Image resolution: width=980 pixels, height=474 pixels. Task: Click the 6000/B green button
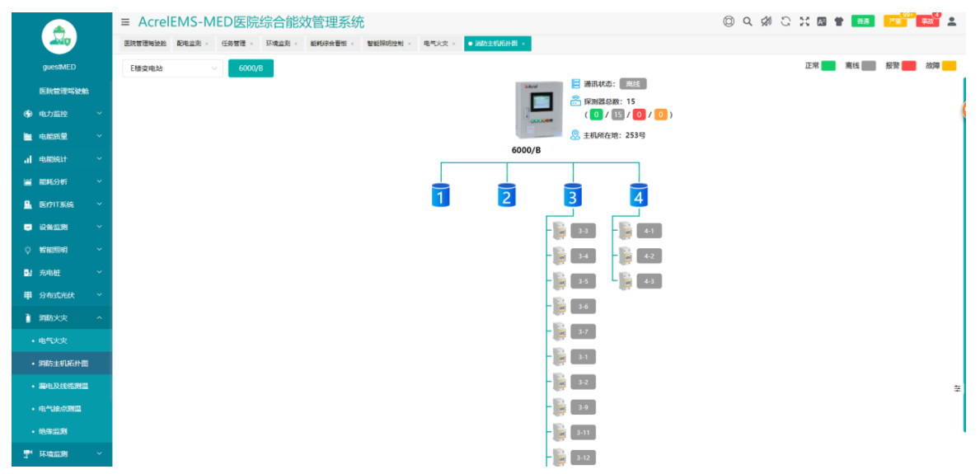coord(251,68)
